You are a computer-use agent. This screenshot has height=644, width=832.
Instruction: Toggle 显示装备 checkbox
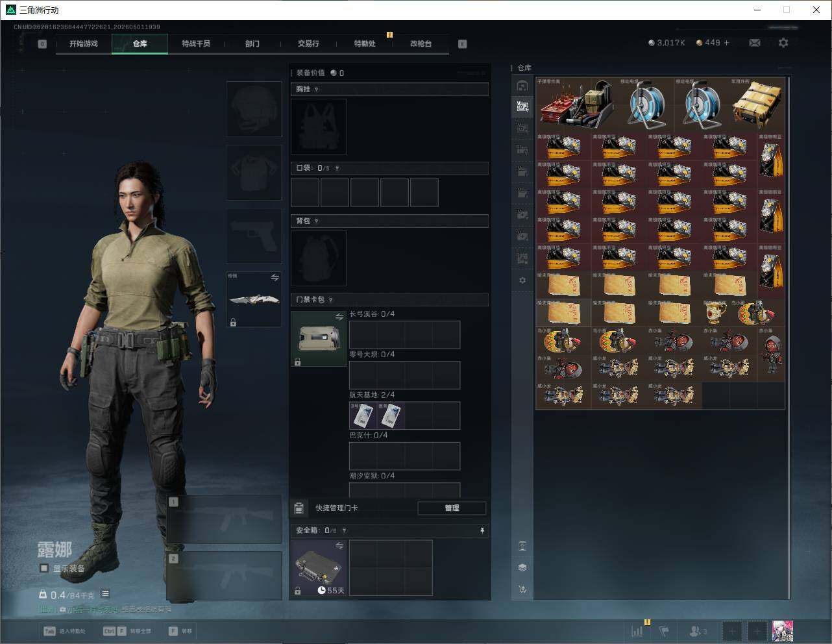(44, 568)
